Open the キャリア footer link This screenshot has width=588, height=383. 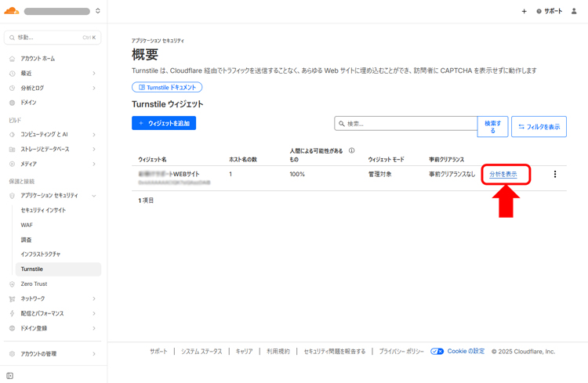click(244, 351)
